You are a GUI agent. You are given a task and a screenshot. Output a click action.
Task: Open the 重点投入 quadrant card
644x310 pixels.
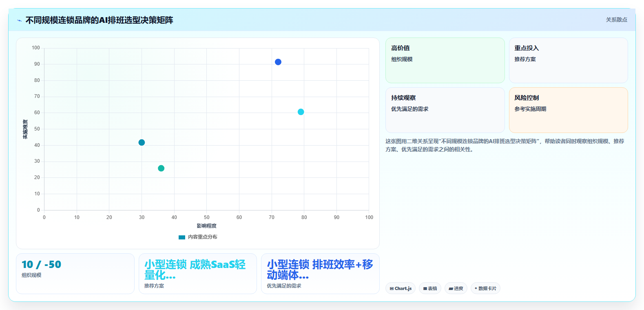click(568, 60)
